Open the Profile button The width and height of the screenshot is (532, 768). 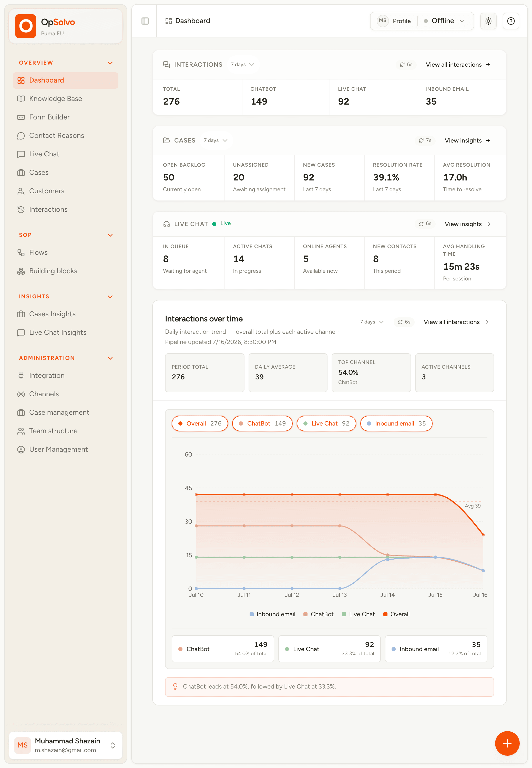tap(394, 21)
